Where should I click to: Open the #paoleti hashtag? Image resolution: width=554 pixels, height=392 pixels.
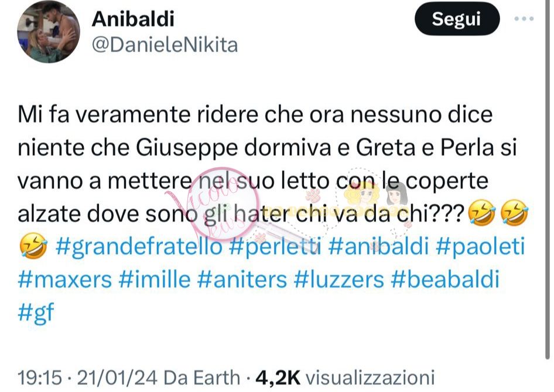(x=481, y=246)
